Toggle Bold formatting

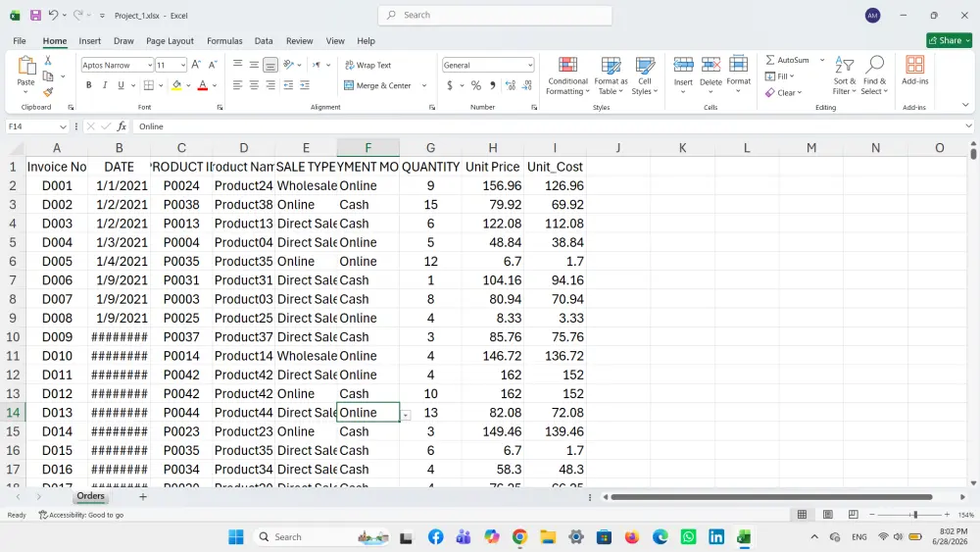point(89,85)
